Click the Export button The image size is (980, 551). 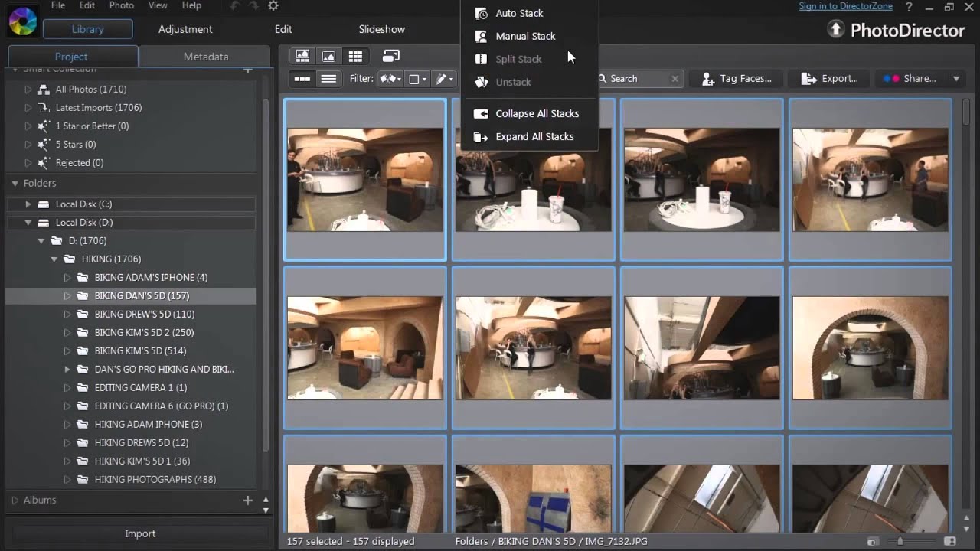[830, 79]
